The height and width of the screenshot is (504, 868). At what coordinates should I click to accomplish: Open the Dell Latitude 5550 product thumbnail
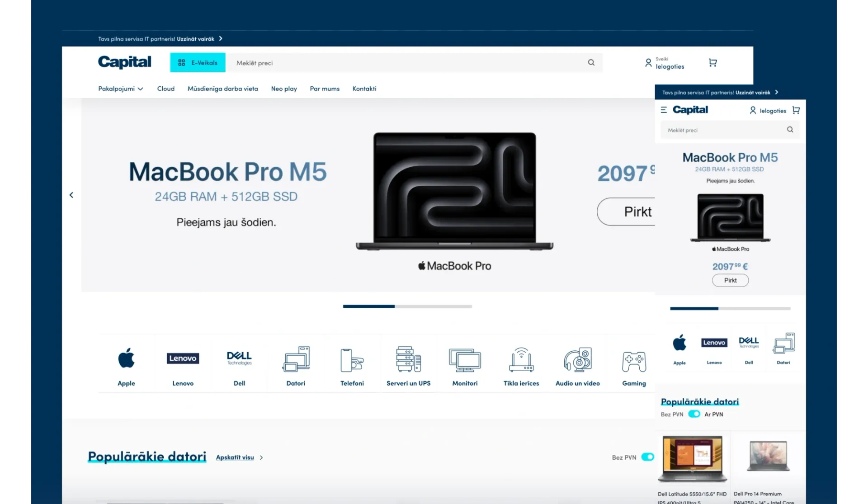pos(692,459)
